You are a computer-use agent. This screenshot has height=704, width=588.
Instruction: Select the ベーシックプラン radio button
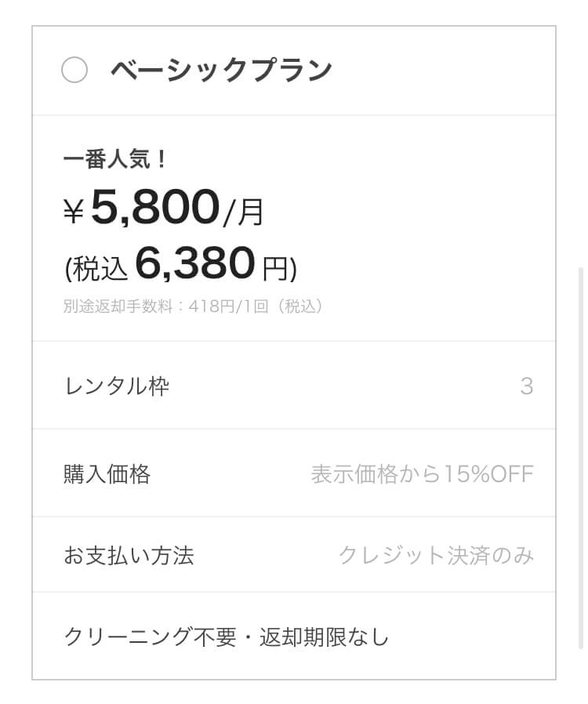coord(74,70)
